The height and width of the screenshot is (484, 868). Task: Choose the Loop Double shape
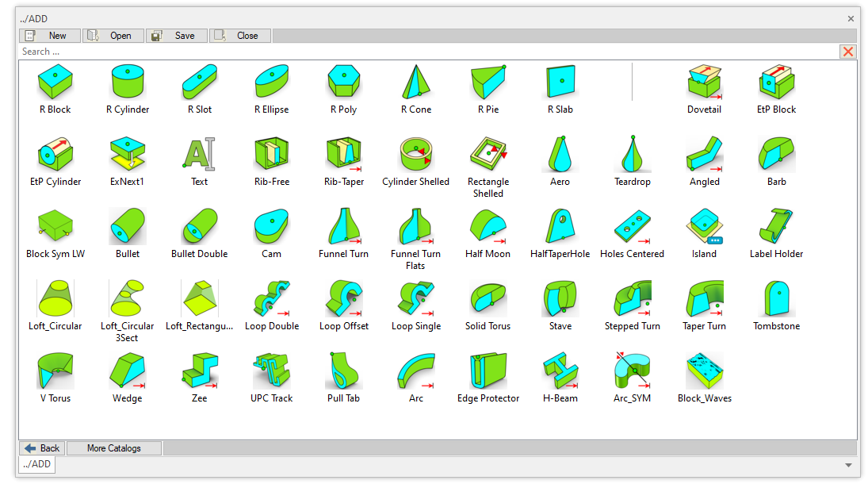pyautogui.click(x=272, y=298)
